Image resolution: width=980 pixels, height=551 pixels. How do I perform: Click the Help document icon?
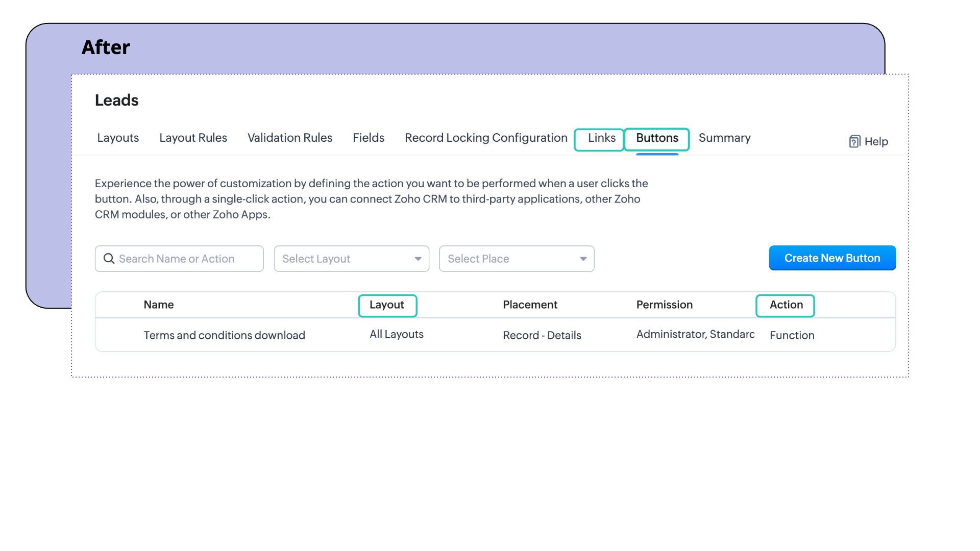pyautogui.click(x=854, y=141)
